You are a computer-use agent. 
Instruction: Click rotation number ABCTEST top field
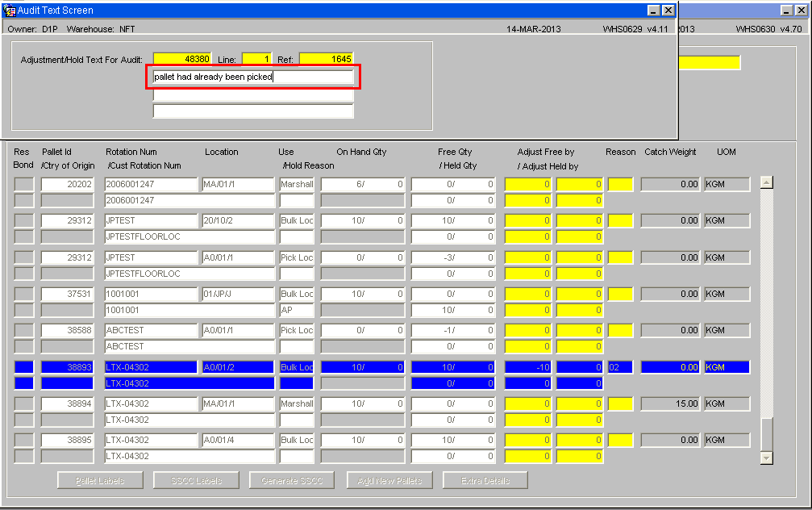click(x=152, y=330)
